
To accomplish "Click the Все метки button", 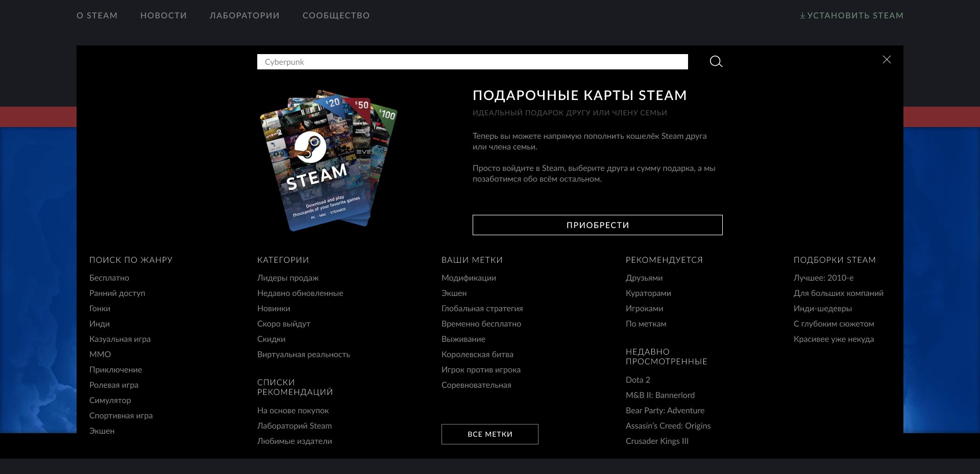I will 490,434.
